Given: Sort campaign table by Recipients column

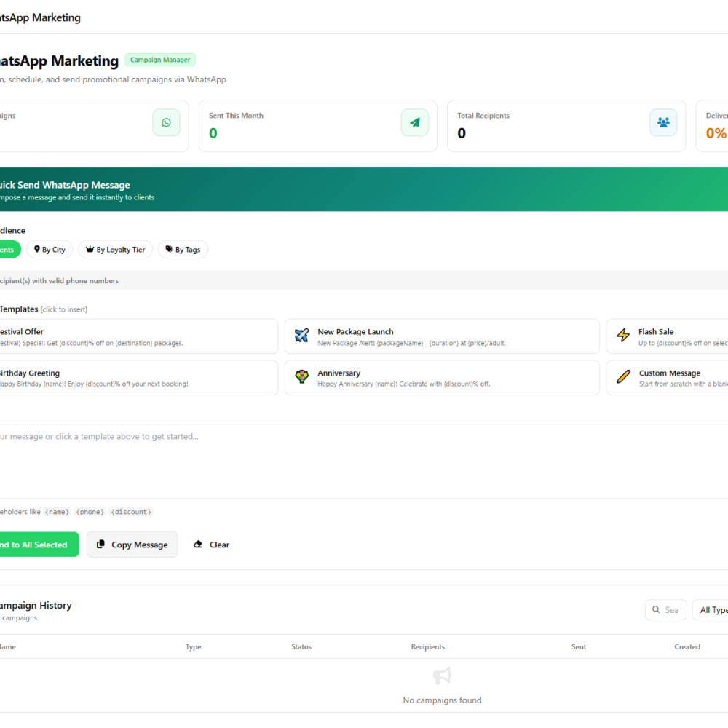Looking at the screenshot, I should [x=427, y=646].
